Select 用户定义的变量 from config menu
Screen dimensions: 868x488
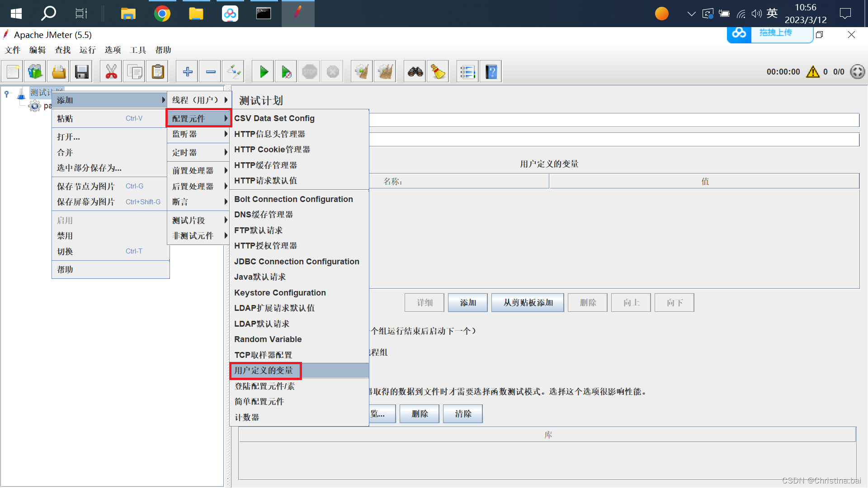click(264, 371)
